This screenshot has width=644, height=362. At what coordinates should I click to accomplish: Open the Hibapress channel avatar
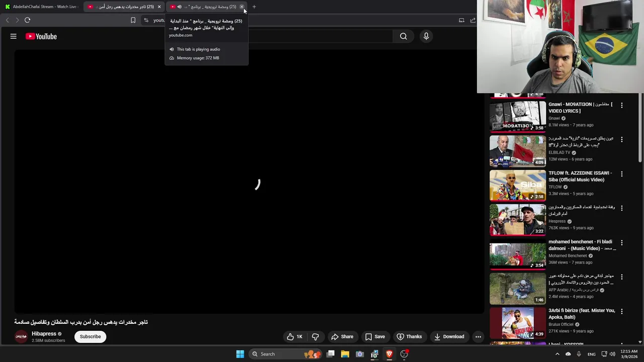tap(21, 337)
